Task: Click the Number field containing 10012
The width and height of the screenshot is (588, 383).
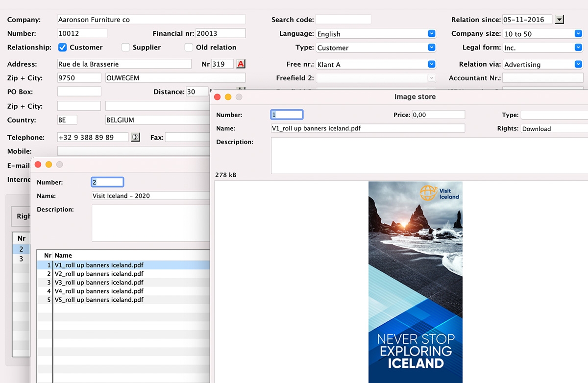Action: [82, 33]
